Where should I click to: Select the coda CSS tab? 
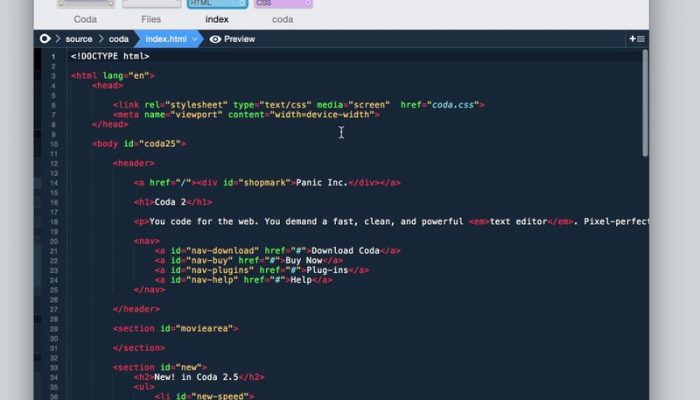(283, 19)
